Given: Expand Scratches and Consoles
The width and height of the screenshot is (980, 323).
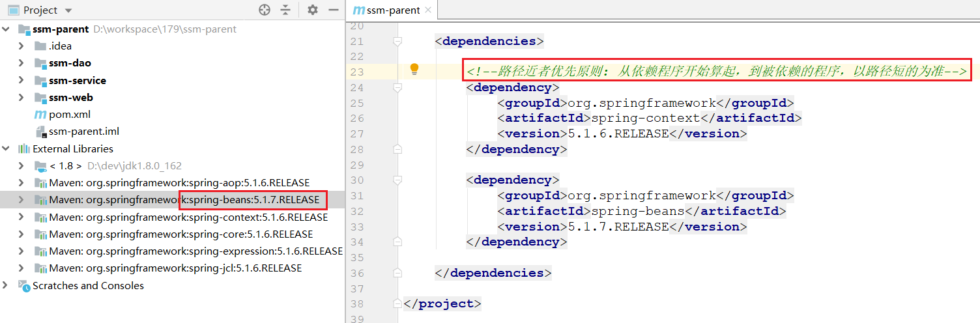Looking at the screenshot, I should [6, 285].
